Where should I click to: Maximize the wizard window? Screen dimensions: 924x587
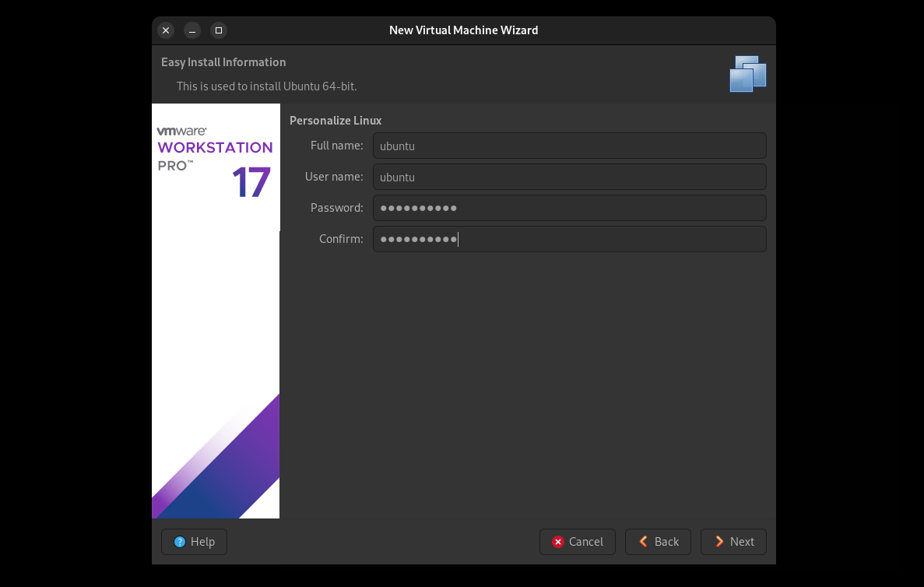tap(219, 30)
